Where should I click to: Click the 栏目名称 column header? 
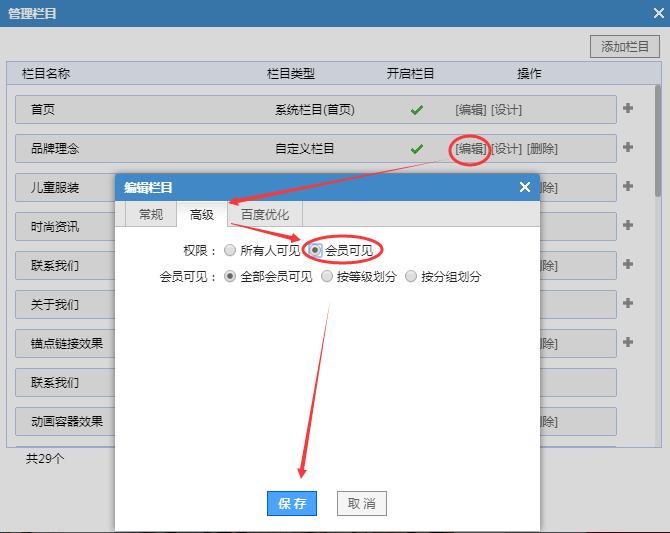46,74
